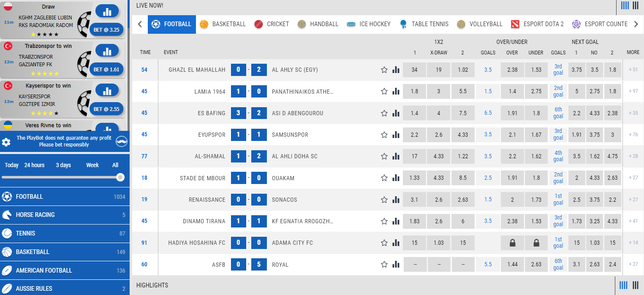Switch to Esport Dota 2 tab
The width and height of the screenshot is (644, 295).
[x=537, y=24]
